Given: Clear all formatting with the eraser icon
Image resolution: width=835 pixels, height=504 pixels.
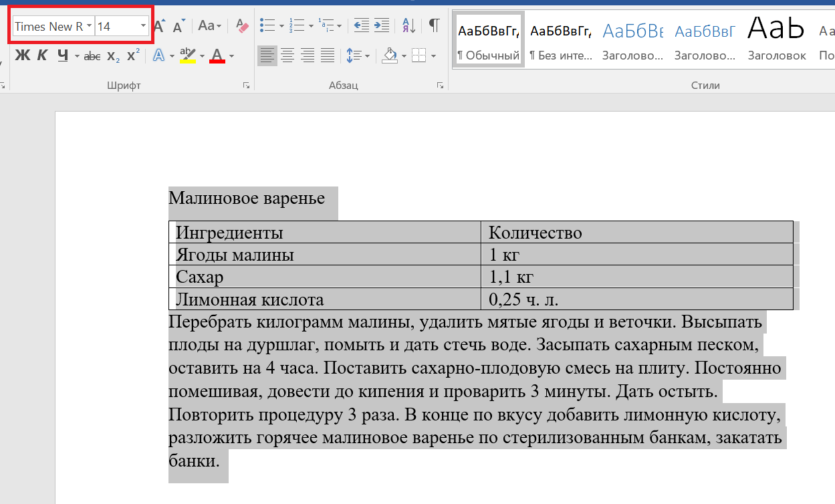Looking at the screenshot, I should click(x=242, y=26).
